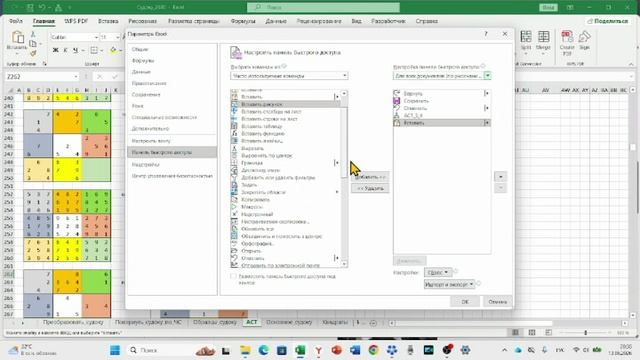The width and height of the screenshot is (640, 360).
Task: Select 'ACT_3_4' macro in quick access list
Action: 442,116
